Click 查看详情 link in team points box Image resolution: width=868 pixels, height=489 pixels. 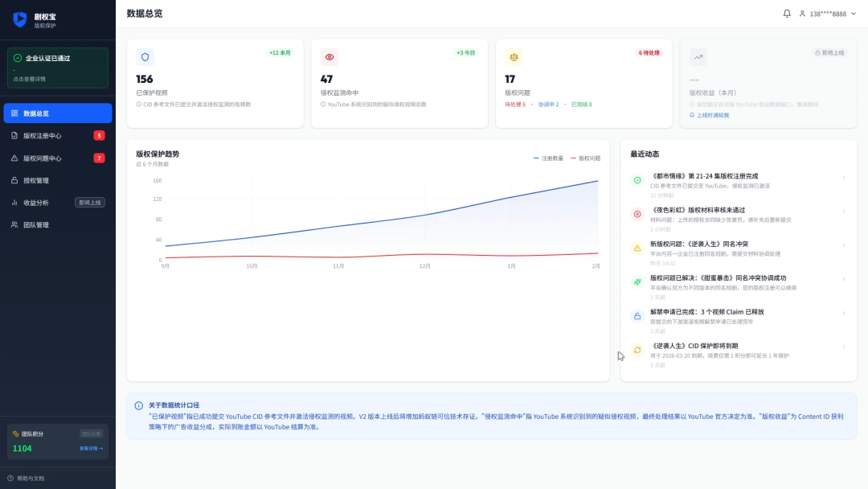91,449
